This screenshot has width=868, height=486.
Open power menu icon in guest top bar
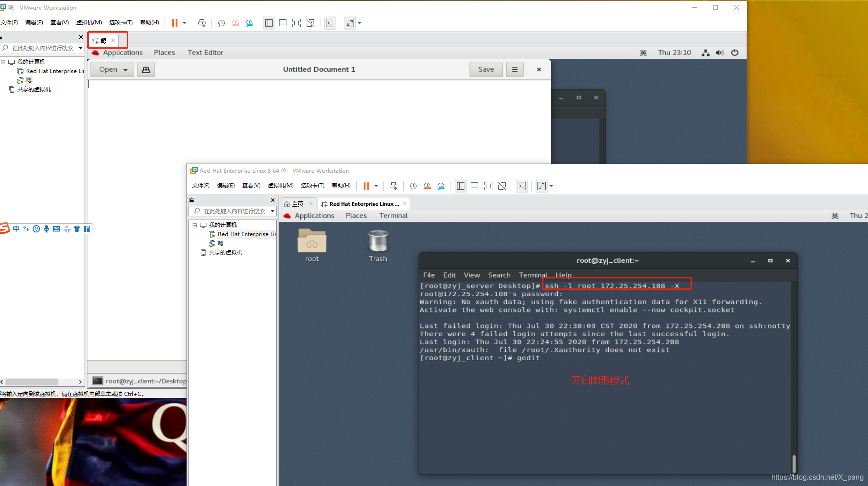coord(735,53)
